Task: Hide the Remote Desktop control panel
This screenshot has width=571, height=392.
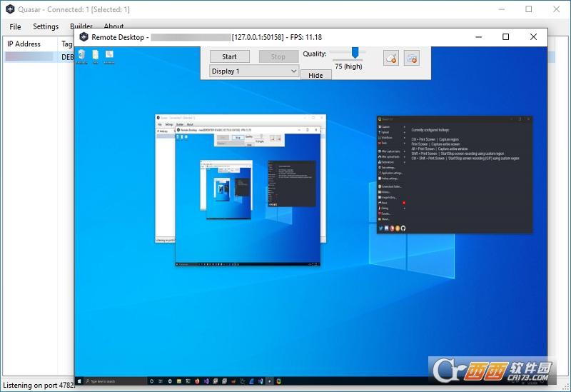Action: (x=315, y=75)
